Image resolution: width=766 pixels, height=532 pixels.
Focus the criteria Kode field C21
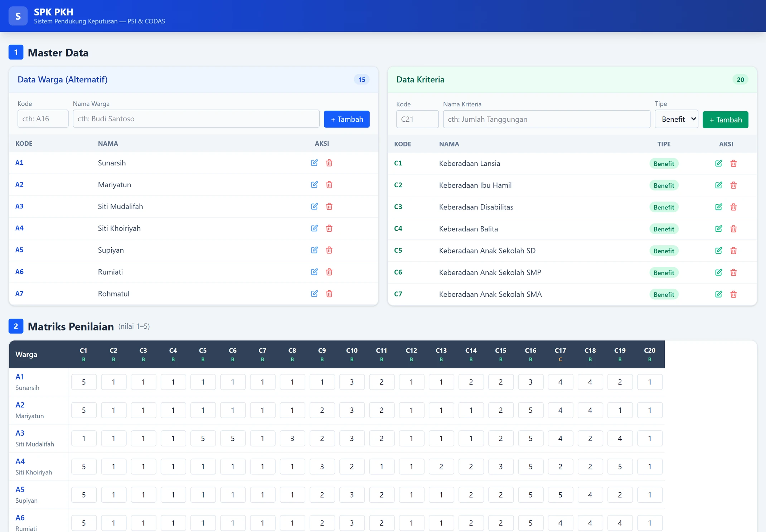(x=417, y=120)
